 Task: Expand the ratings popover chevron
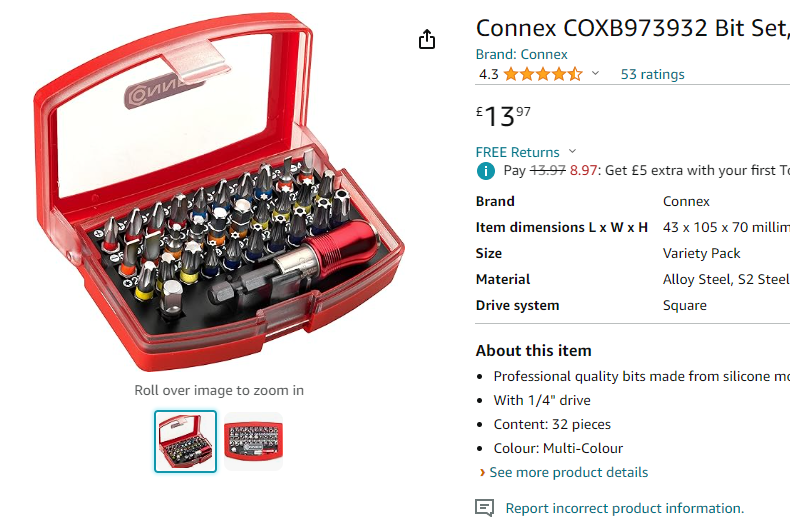[596, 74]
